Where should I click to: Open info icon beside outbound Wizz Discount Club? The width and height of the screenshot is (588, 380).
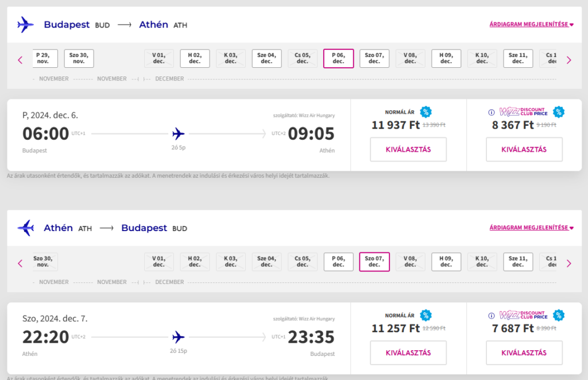pos(492,112)
